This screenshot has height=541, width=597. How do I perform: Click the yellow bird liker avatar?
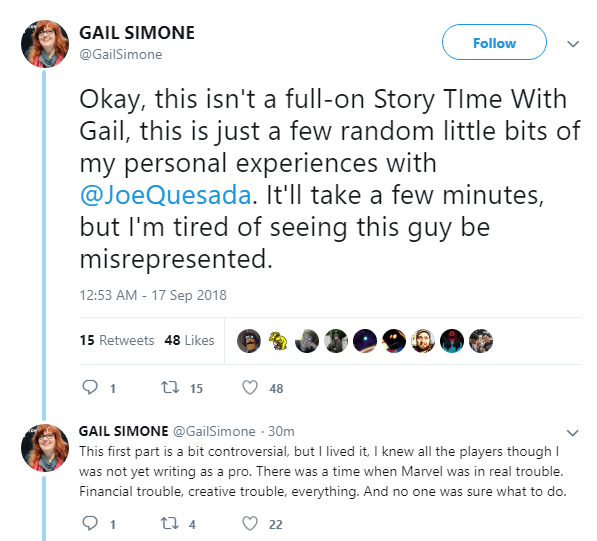click(278, 341)
